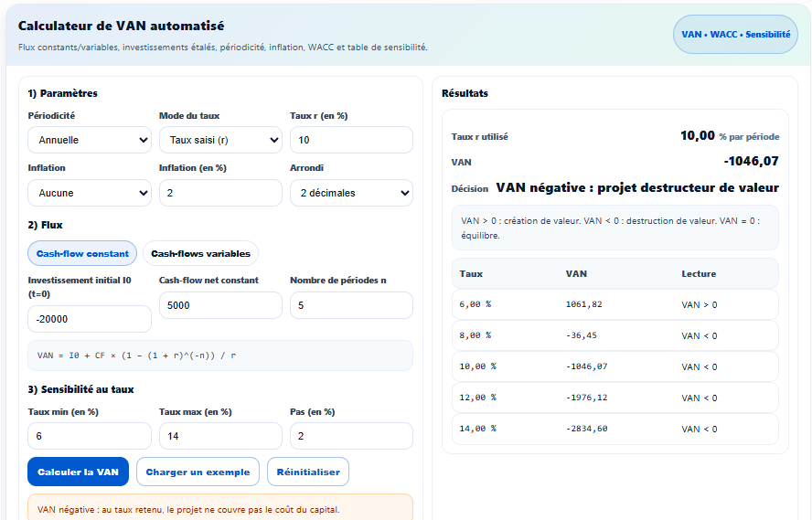Open the Arrondi decimals dropdown
The image size is (812, 520).
pyautogui.click(x=351, y=193)
